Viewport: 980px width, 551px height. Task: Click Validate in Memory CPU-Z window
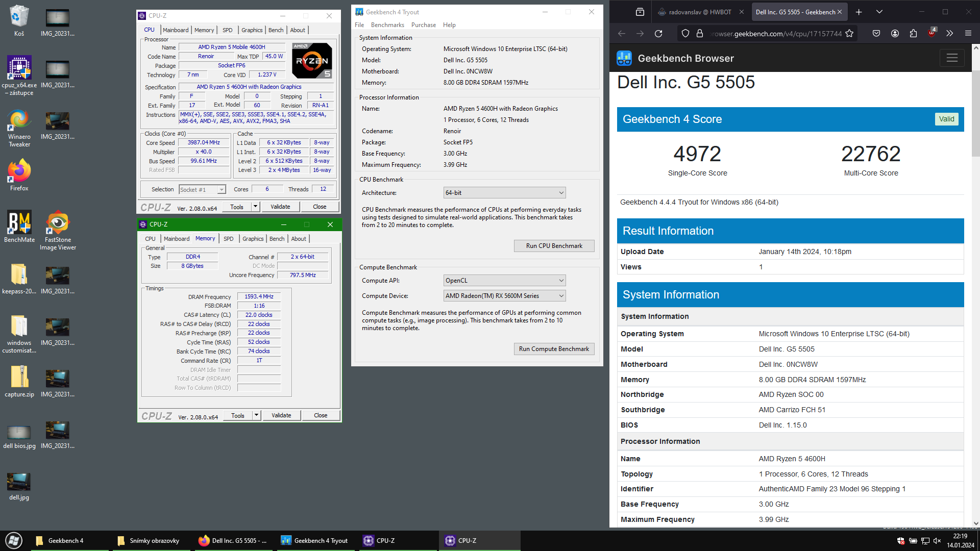(x=281, y=415)
